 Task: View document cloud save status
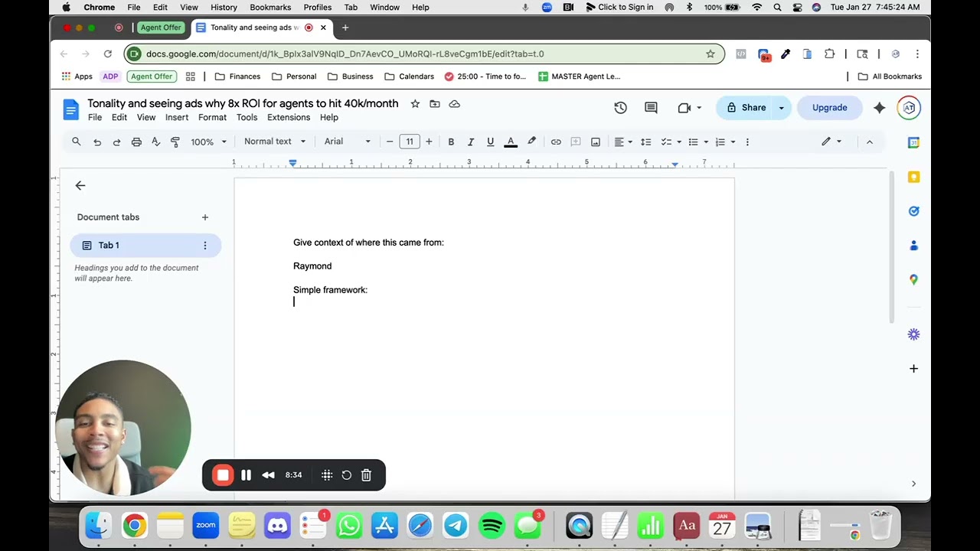click(455, 103)
